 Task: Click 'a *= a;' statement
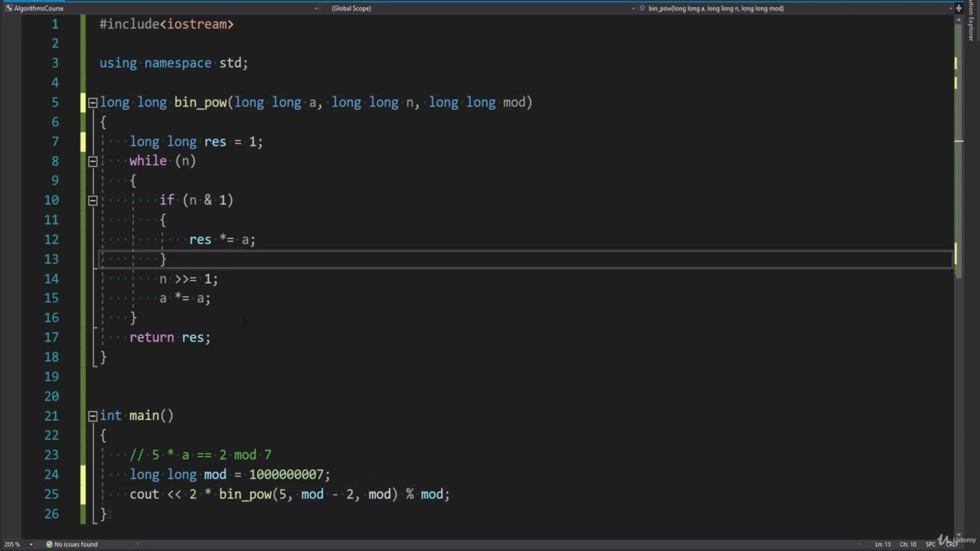pos(185,298)
